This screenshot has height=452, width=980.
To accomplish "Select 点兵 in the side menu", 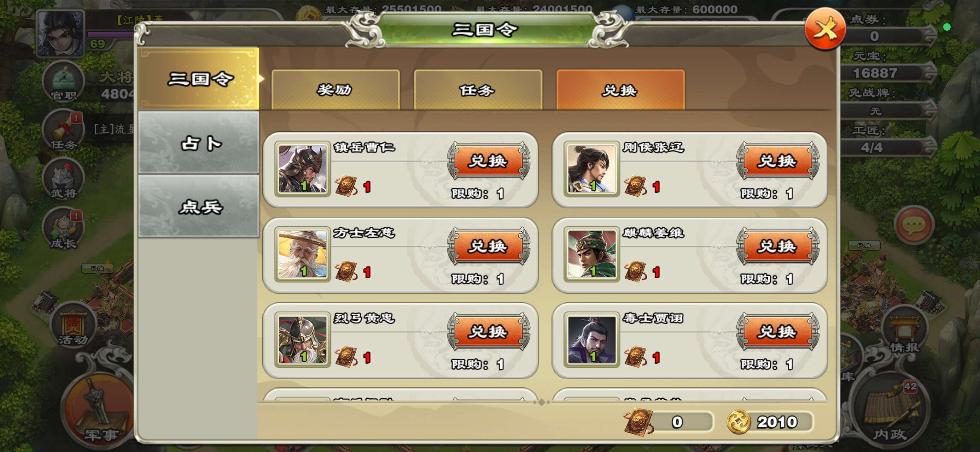I will (x=199, y=206).
